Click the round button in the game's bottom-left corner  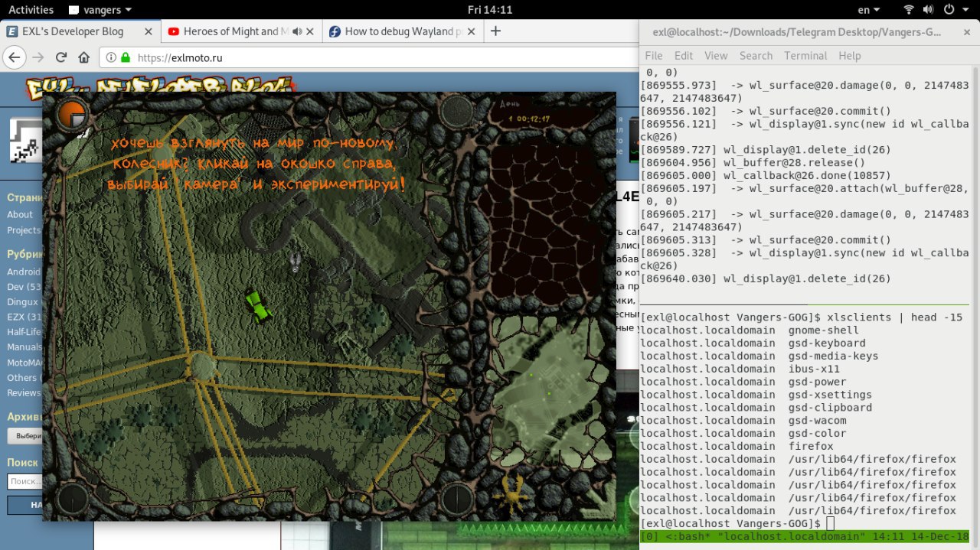(x=73, y=499)
